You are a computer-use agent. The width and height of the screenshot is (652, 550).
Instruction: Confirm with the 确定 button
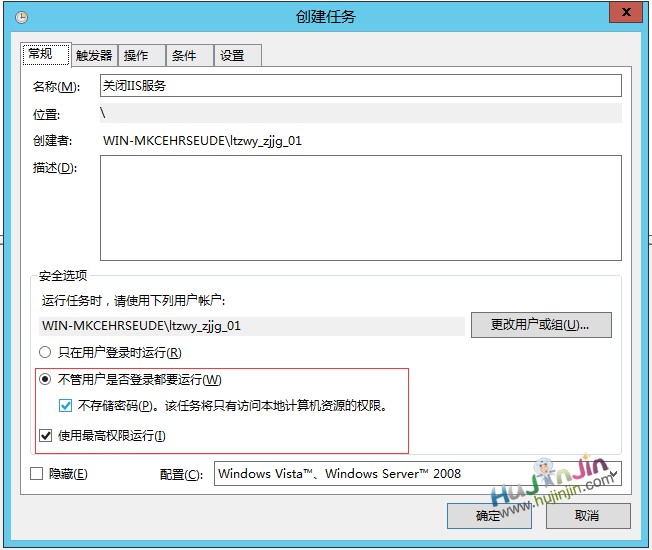tap(489, 516)
